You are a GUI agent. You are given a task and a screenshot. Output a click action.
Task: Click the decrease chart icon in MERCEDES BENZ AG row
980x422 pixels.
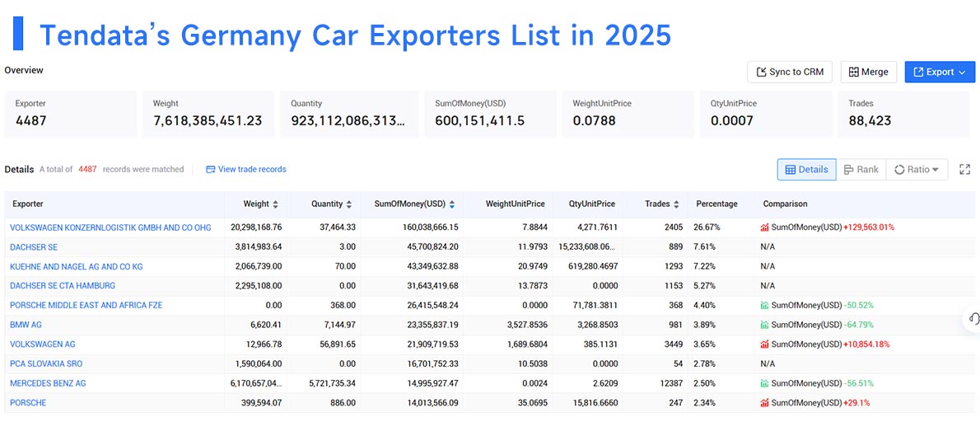[764, 383]
